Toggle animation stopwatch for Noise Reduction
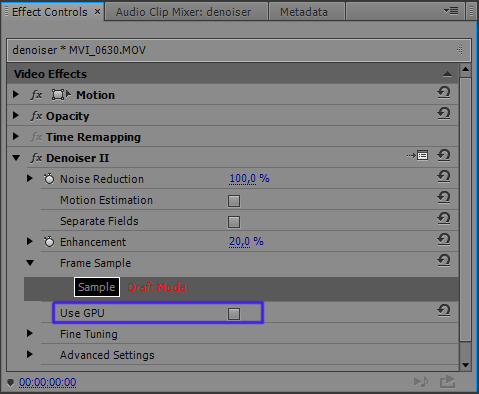The image size is (479, 394). (x=49, y=179)
